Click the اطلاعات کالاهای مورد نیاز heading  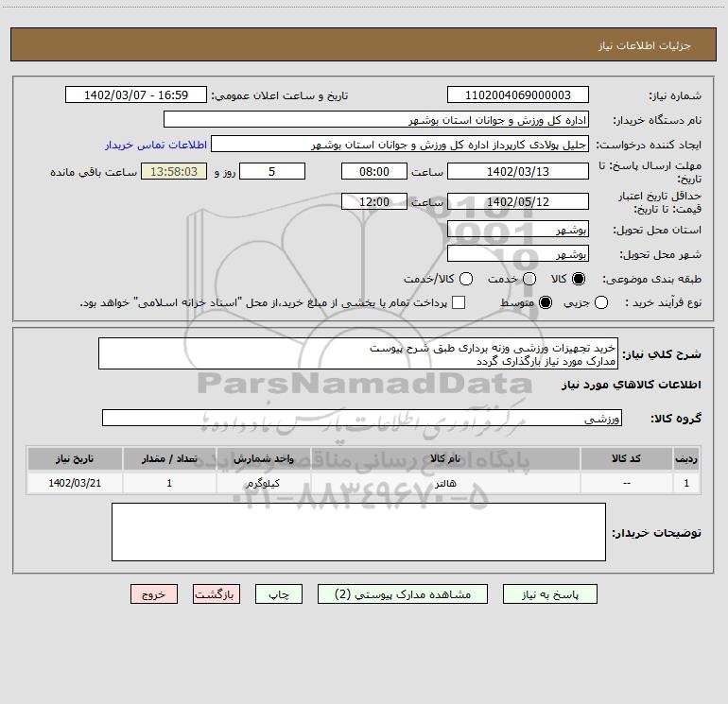(631, 385)
